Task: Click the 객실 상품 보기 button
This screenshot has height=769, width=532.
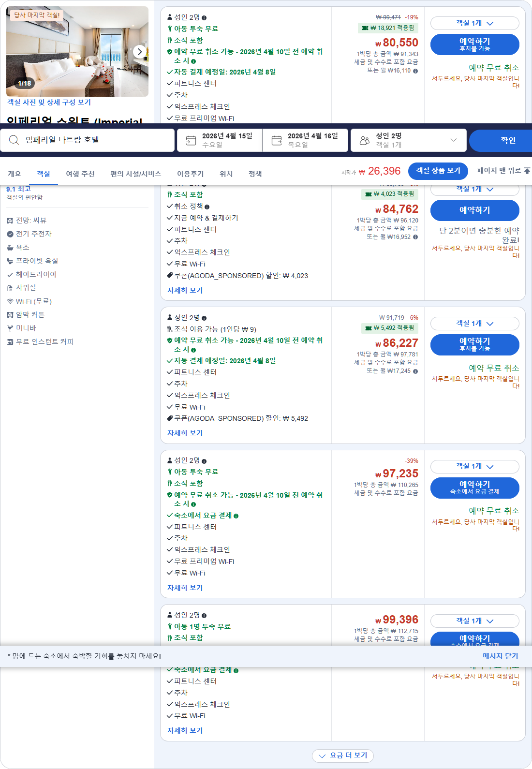Action: coord(438,171)
